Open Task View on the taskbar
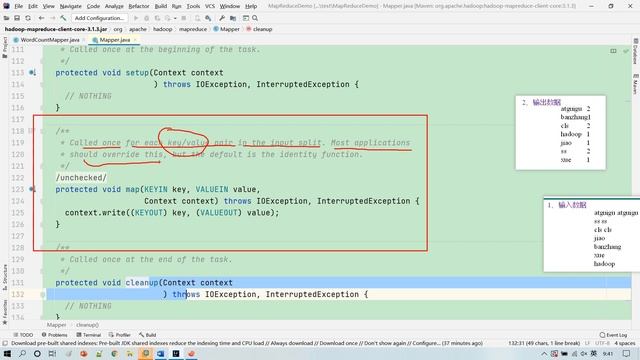 pyautogui.click(x=52, y=353)
